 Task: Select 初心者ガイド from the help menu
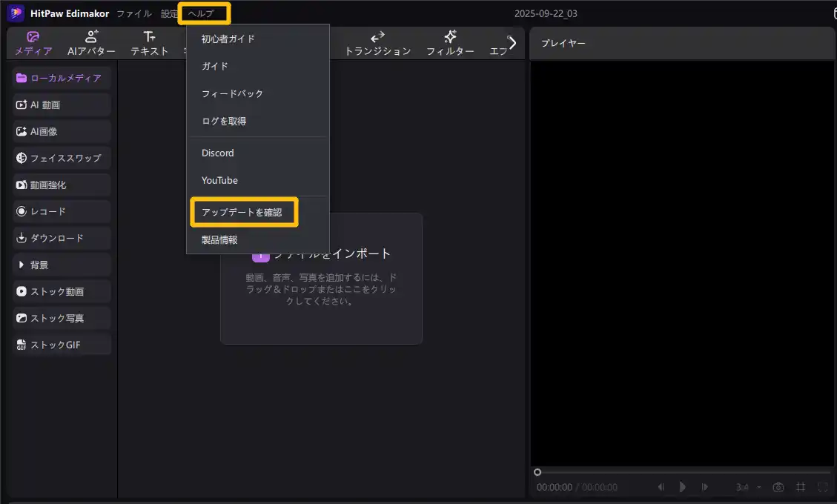point(257,39)
